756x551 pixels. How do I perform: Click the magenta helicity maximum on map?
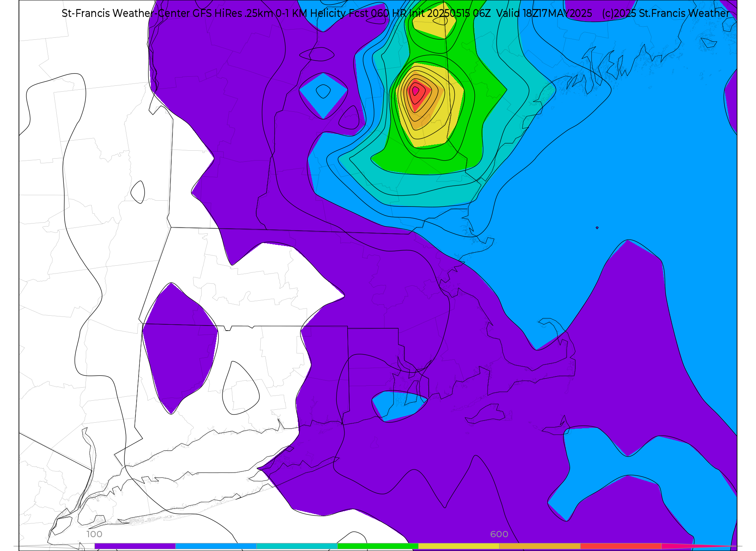tap(415, 91)
